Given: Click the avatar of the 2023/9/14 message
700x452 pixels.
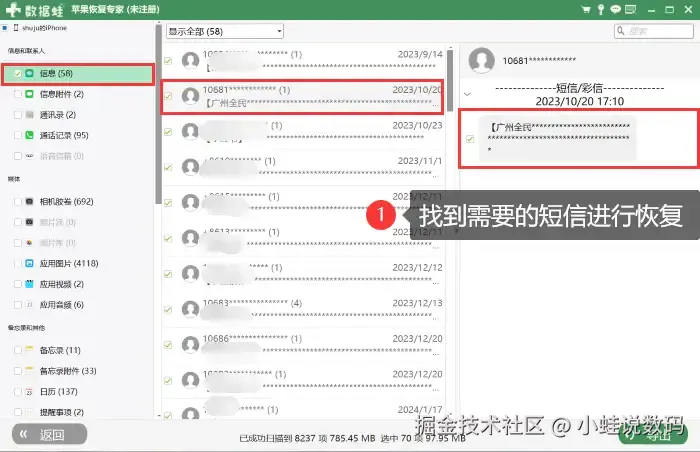Looking at the screenshot, I should [191, 60].
